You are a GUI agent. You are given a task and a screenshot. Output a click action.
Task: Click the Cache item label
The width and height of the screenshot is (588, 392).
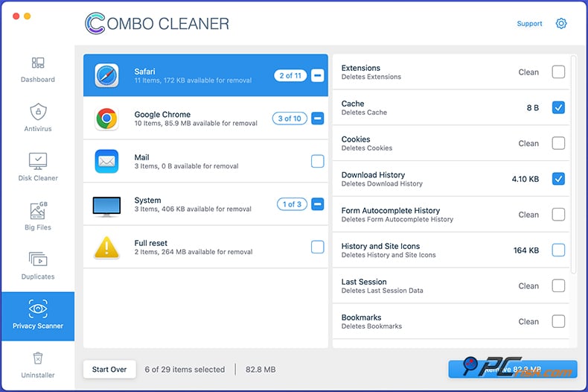tap(353, 104)
